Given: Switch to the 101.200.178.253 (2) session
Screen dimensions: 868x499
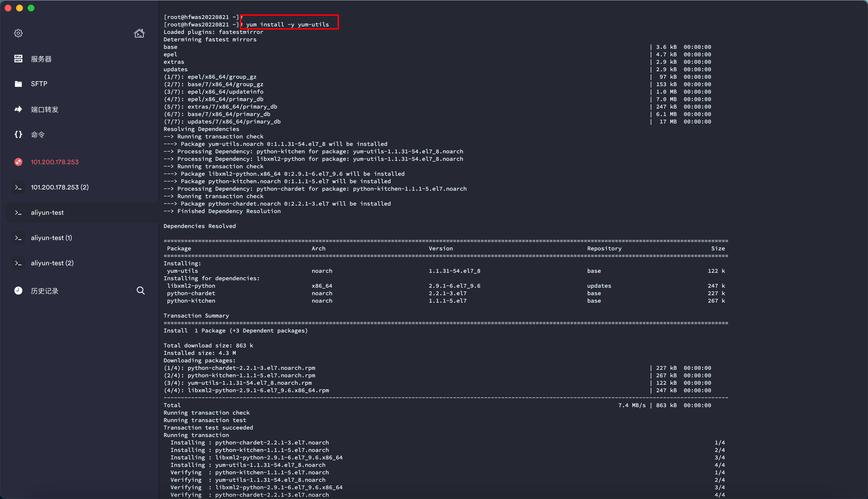Looking at the screenshot, I should tap(60, 187).
